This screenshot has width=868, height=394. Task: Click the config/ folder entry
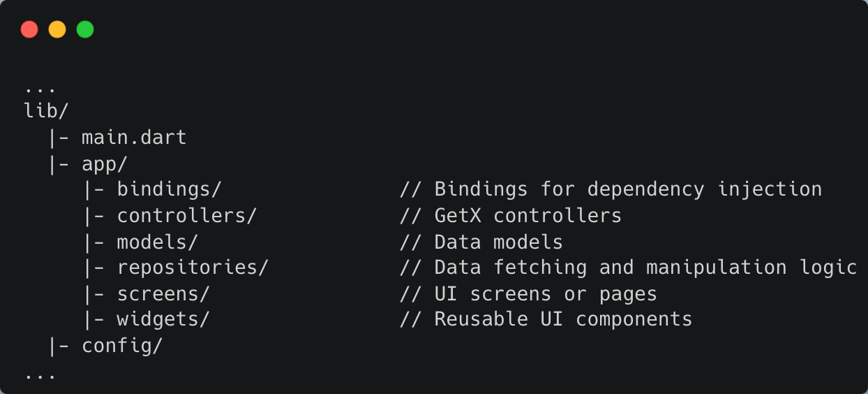coord(122,346)
